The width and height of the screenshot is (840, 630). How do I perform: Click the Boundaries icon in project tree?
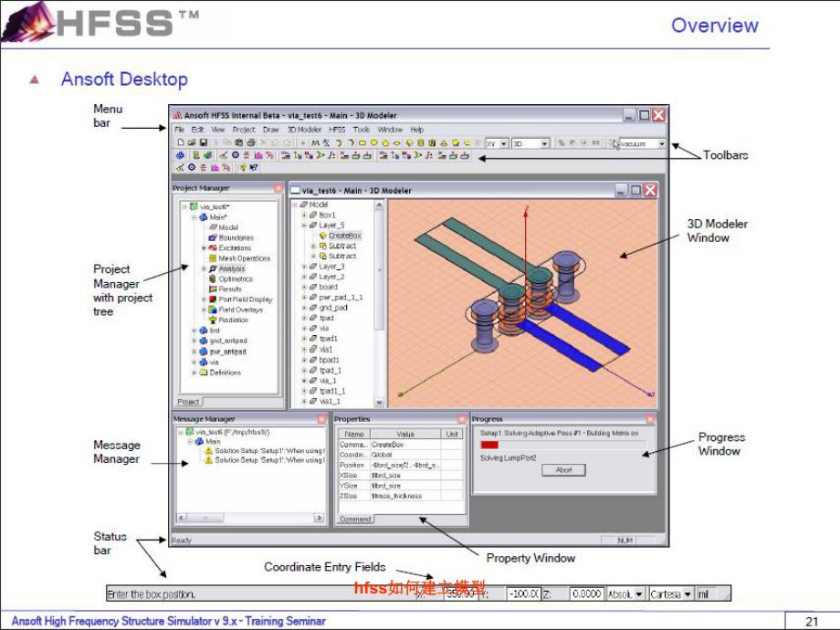[213, 237]
